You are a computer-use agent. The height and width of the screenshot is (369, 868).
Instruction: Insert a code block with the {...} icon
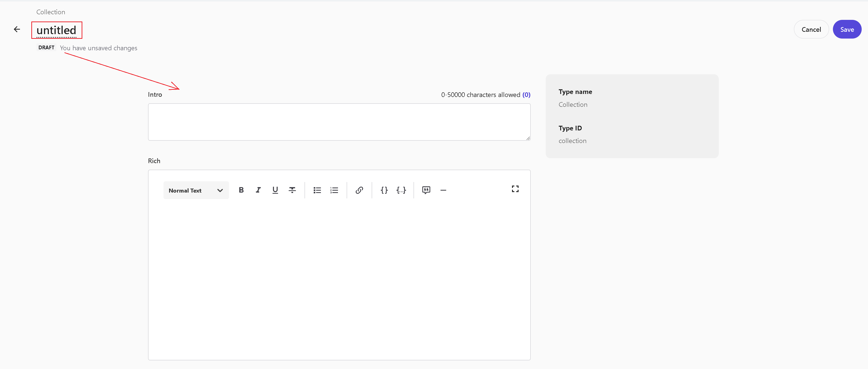click(401, 190)
